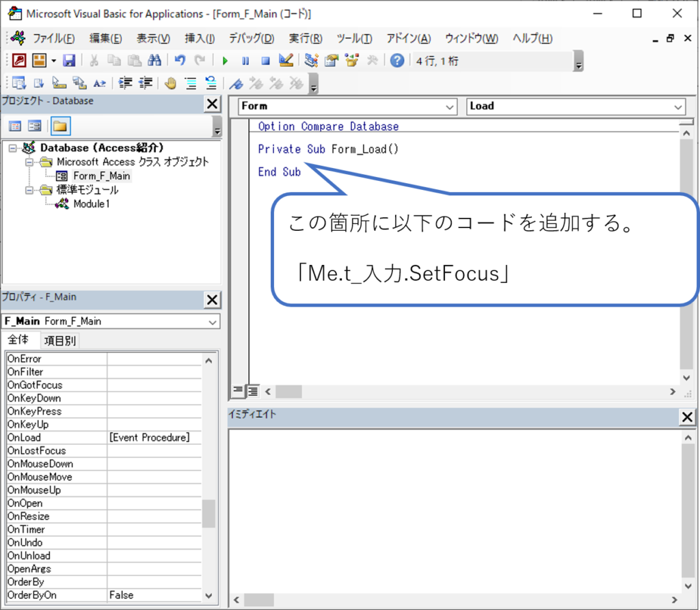Click the code pane horizontal scrollbar thumb
The image size is (700, 610).
[288, 392]
